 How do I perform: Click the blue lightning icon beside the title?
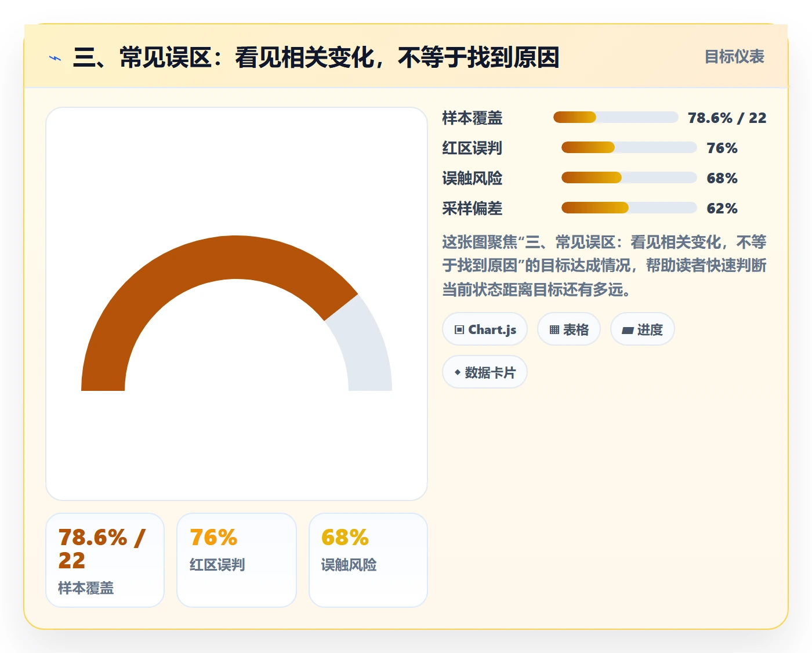pyautogui.click(x=55, y=58)
